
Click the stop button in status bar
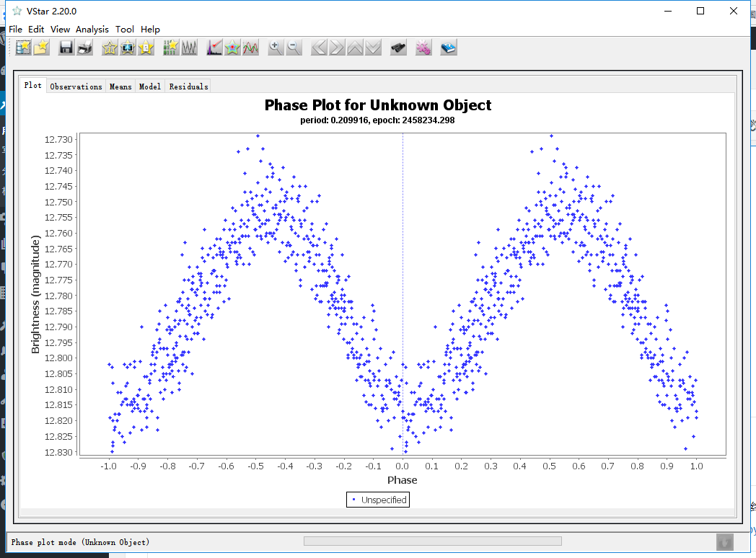click(725, 542)
